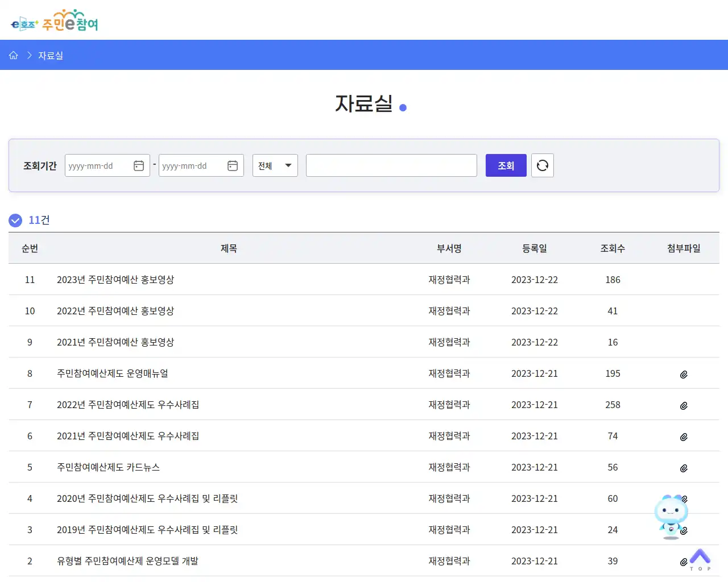Click the 주민e참여 site logo

[55, 21]
